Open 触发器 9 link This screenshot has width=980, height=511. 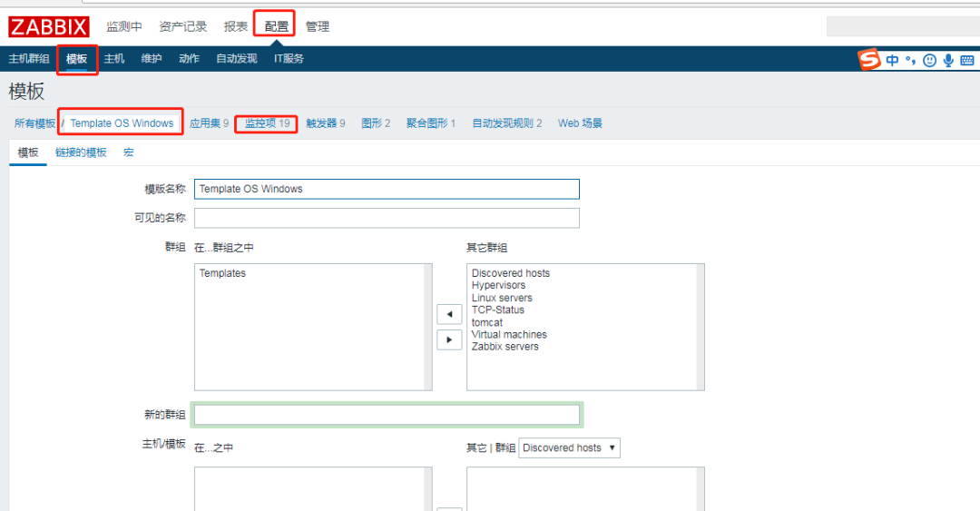tap(325, 123)
